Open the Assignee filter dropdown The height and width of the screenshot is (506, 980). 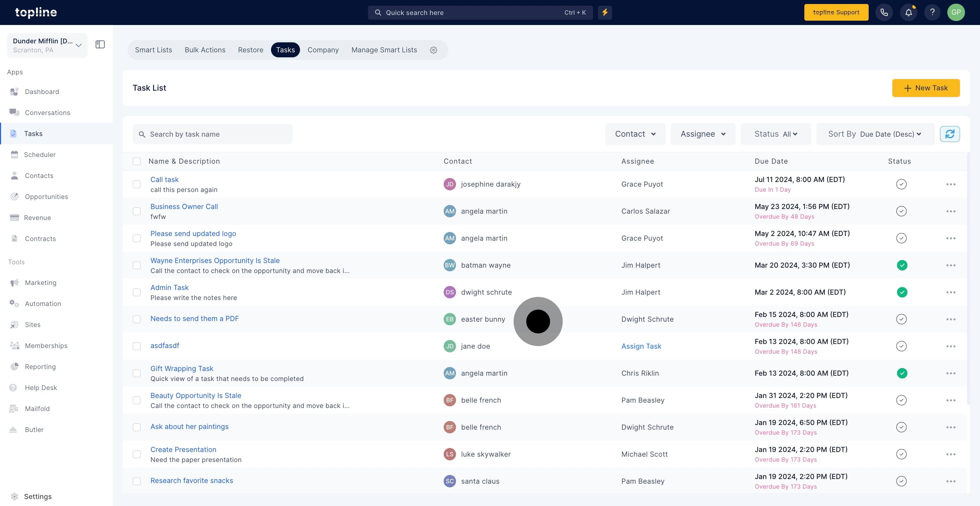point(703,134)
